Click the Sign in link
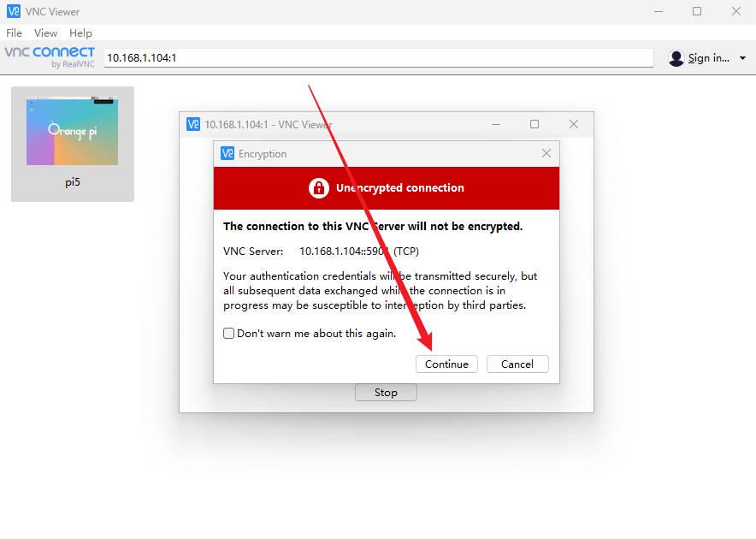This screenshot has width=756, height=539. point(708,58)
